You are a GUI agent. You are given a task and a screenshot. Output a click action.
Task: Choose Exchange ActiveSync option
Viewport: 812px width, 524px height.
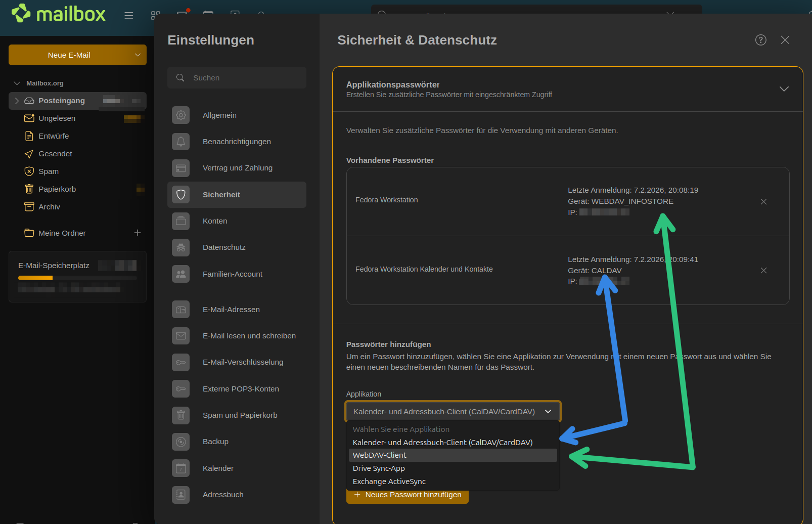point(389,482)
